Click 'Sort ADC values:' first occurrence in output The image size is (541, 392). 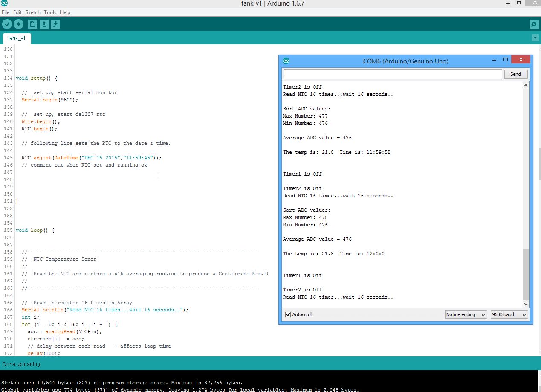click(307, 109)
